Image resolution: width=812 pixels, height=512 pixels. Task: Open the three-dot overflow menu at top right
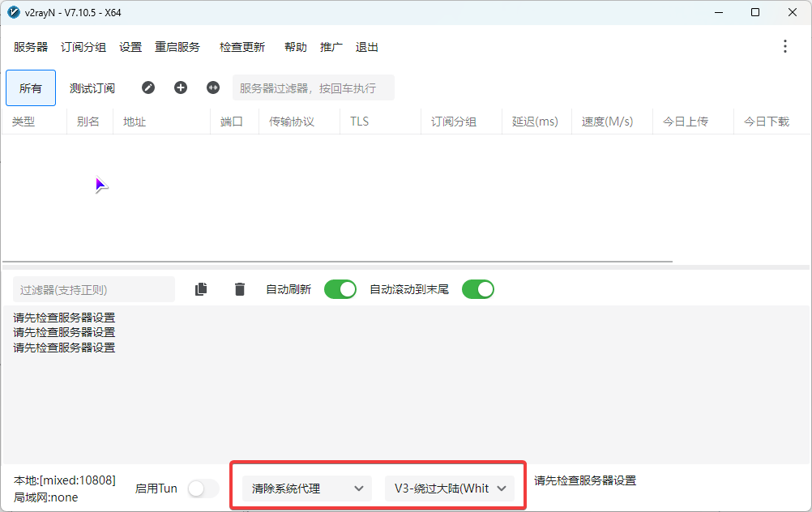click(784, 46)
